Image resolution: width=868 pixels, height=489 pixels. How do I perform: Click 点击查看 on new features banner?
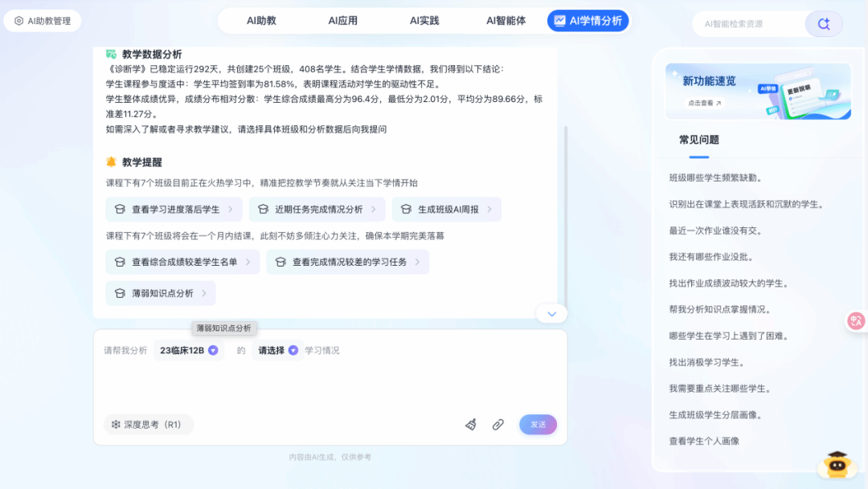coord(703,103)
